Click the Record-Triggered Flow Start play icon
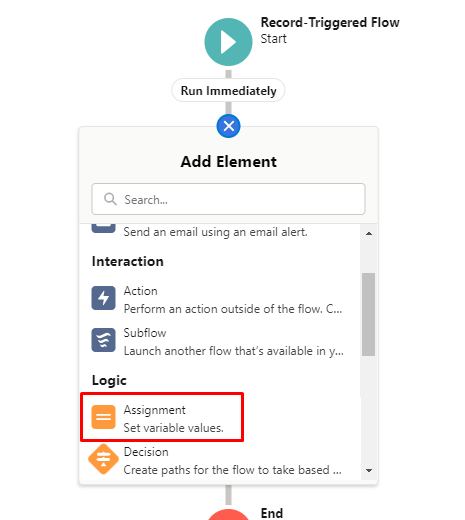 pos(228,42)
